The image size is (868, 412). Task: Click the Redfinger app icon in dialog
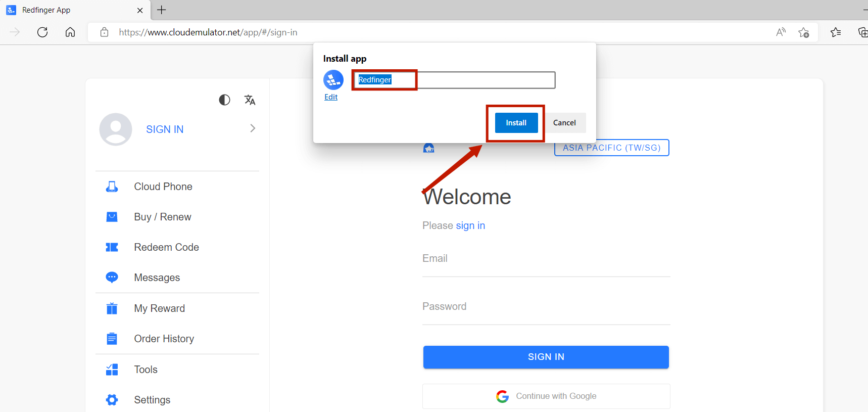click(x=333, y=80)
